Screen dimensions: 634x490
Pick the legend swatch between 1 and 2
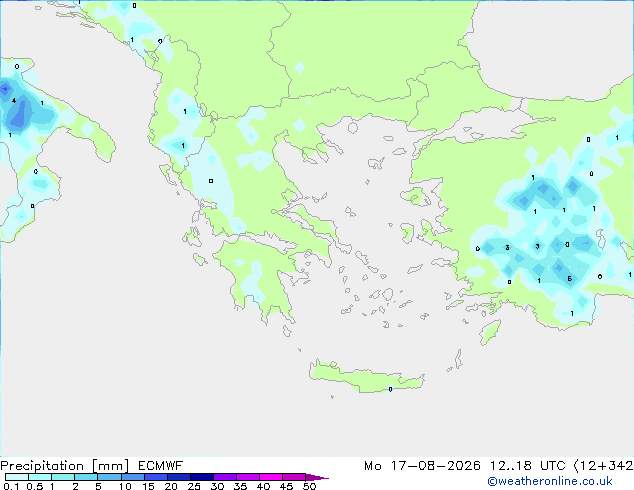click(63, 477)
